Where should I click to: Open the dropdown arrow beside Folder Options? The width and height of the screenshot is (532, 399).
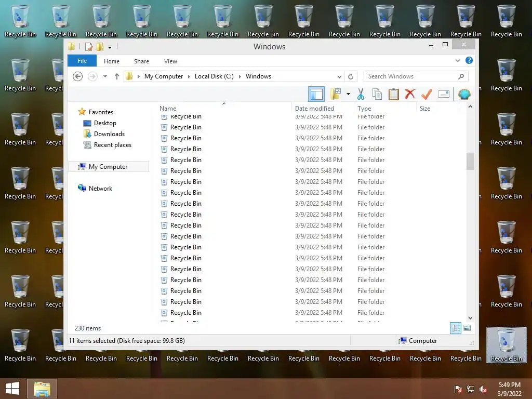[x=348, y=94]
